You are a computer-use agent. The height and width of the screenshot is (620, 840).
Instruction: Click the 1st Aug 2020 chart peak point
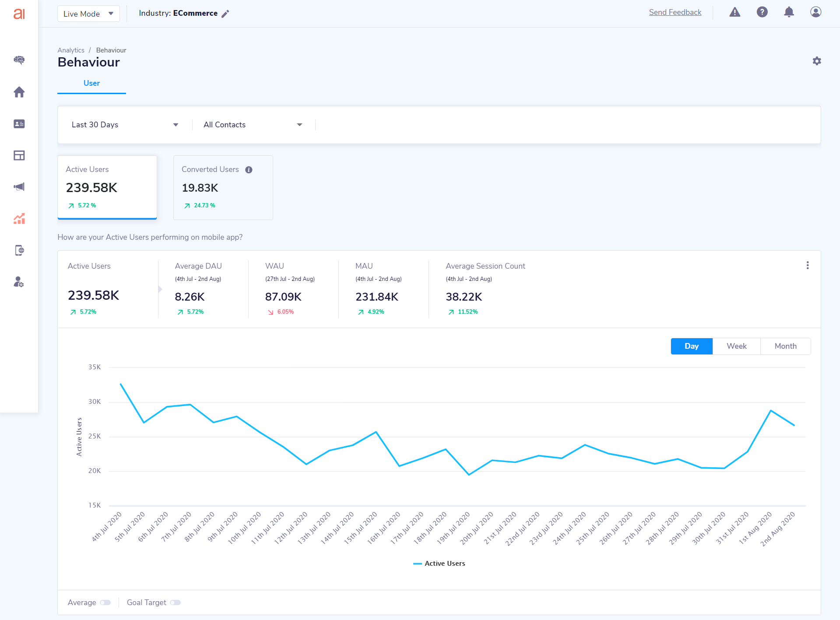[x=771, y=410]
